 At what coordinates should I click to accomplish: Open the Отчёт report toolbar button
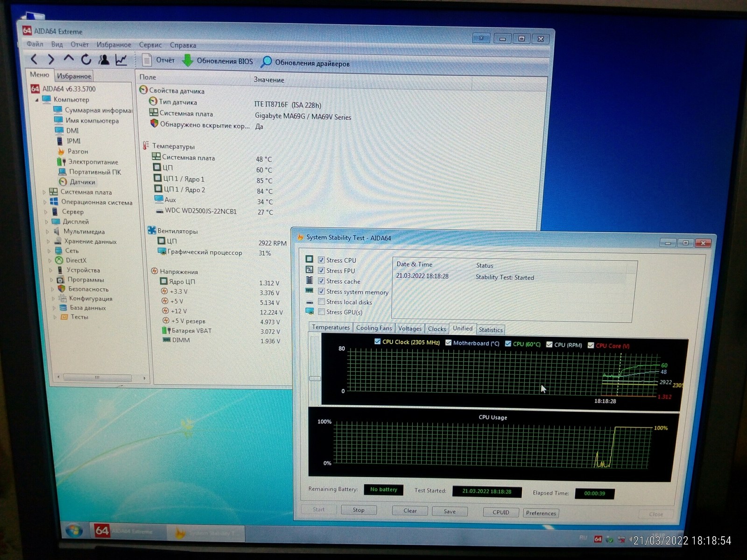tap(158, 60)
